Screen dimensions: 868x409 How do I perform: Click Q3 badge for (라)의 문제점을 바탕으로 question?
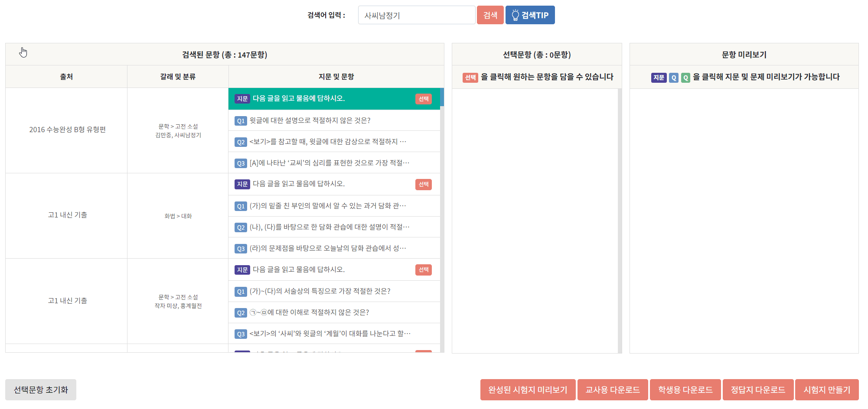point(241,249)
